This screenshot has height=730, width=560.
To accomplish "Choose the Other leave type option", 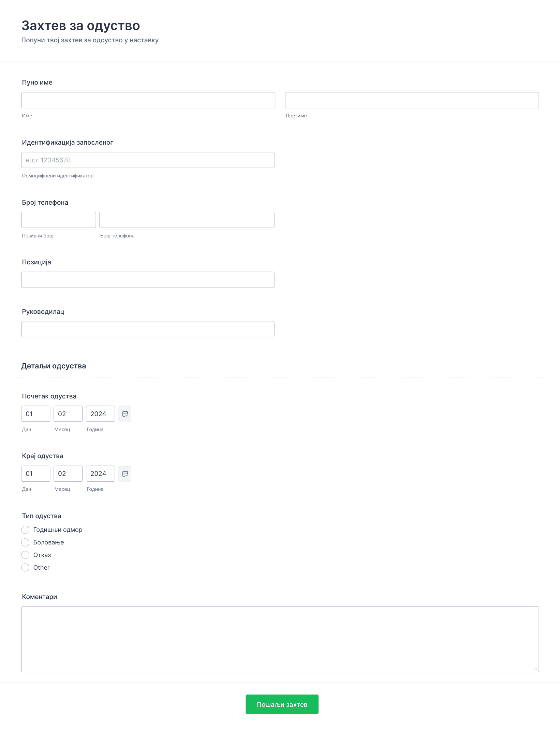I will coord(25,568).
